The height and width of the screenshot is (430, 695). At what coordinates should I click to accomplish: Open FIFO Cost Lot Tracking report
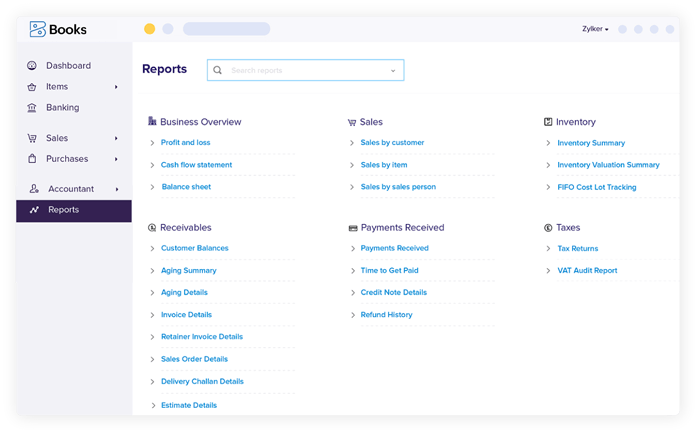597,187
